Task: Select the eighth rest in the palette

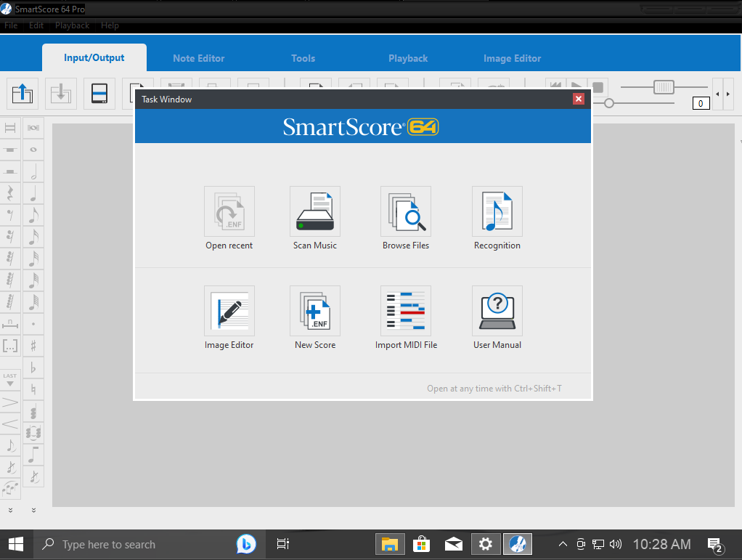Action: coord(10,215)
